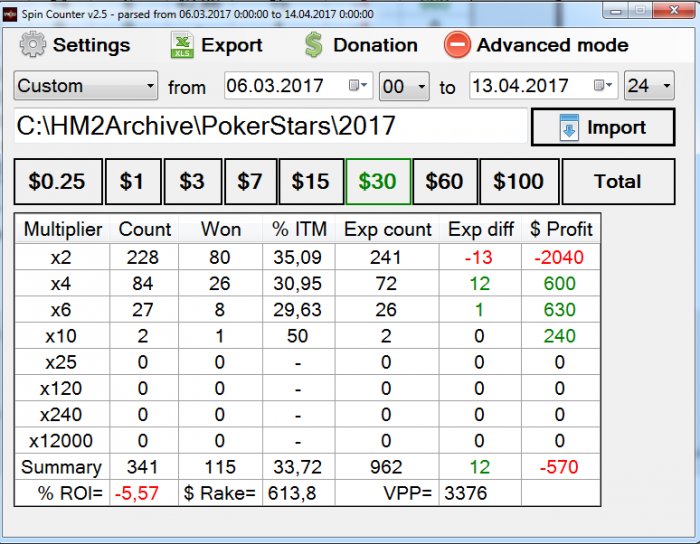Open the from hour 00 dropdown
Viewport: 700px width, 544px height.
[x=404, y=86]
